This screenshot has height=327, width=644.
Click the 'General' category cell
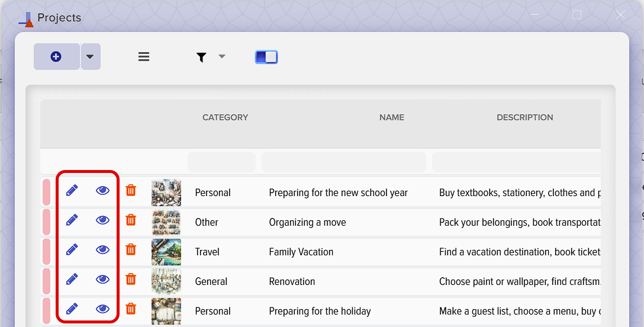(x=211, y=281)
